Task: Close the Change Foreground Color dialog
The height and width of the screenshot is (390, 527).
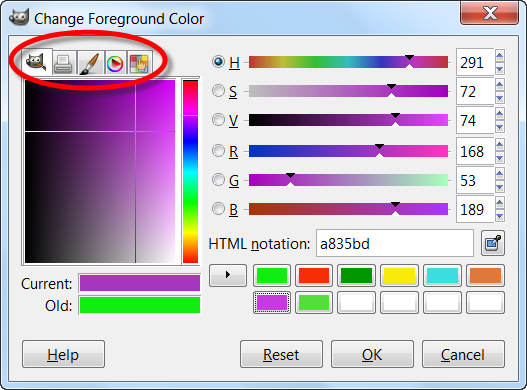Action: tap(489, 13)
